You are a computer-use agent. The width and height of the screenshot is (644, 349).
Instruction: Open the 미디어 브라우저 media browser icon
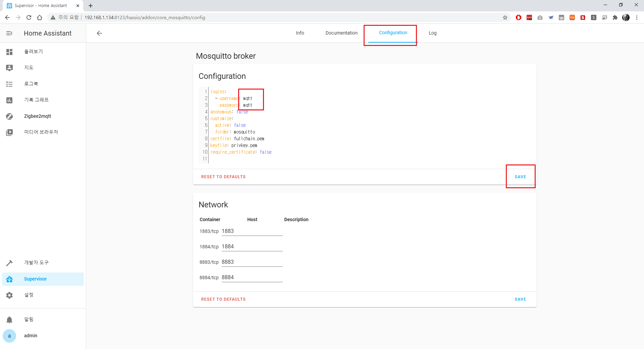coord(9,132)
